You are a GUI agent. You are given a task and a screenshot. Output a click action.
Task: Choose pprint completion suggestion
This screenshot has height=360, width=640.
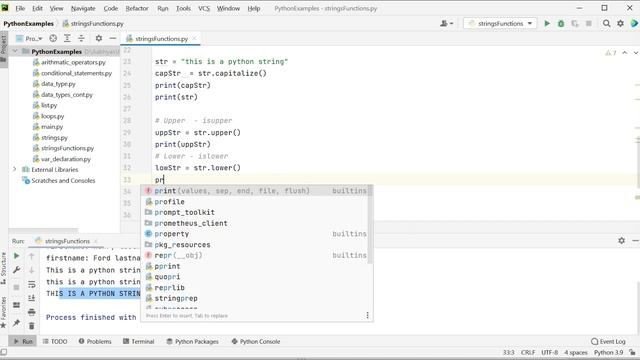pyautogui.click(x=256, y=266)
